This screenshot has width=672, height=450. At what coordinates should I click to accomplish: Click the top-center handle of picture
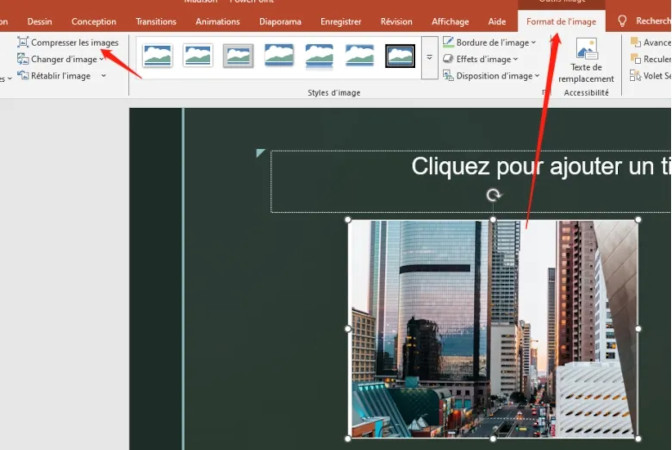(493, 220)
